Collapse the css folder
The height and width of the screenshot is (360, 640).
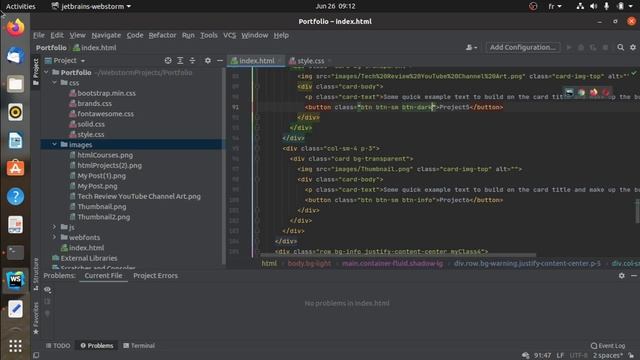(x=54, y=82)
